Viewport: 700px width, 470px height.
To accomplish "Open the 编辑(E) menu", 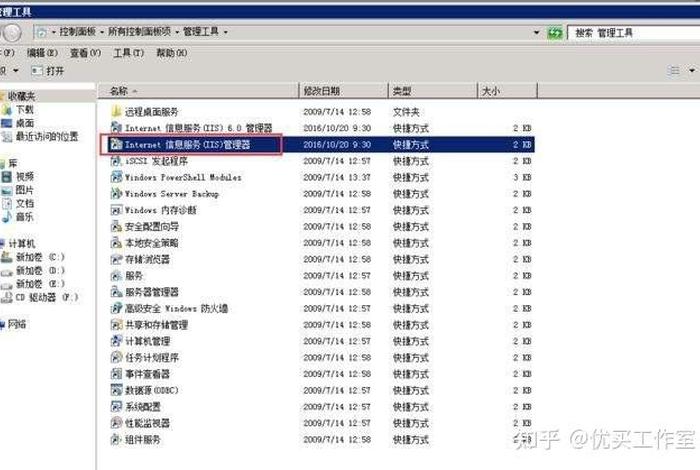I will tap(42, 53).
